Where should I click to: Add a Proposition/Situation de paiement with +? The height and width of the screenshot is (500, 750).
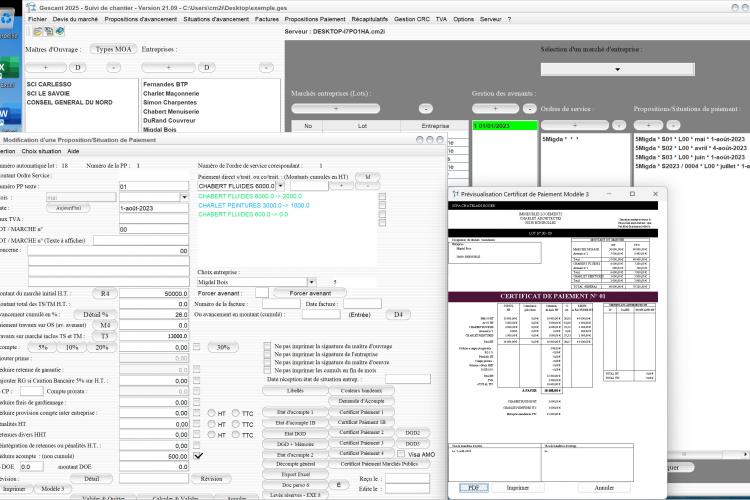click(648, 125)
